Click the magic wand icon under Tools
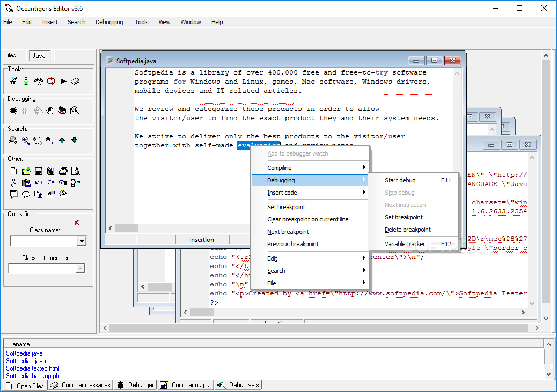 (x=13, y=81)
